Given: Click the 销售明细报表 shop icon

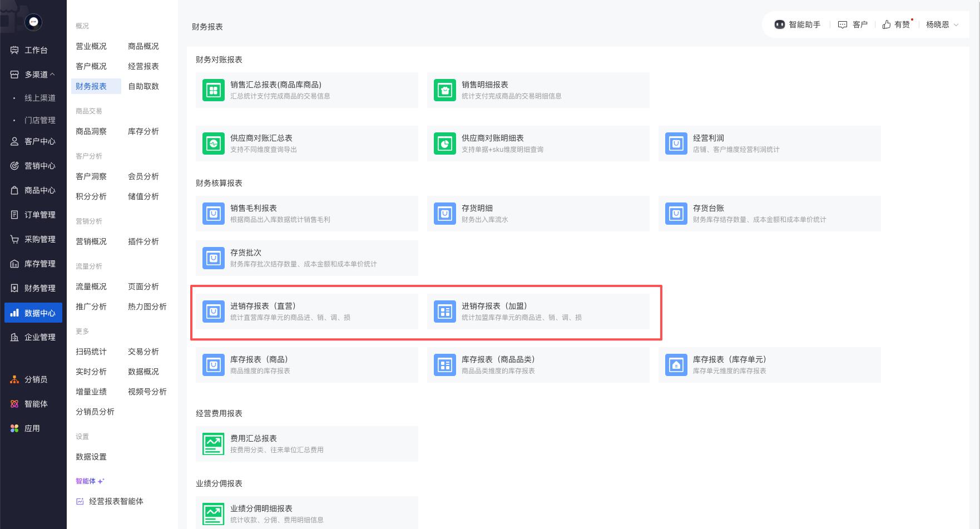Looking at the screenshot, I should (445, 90).
